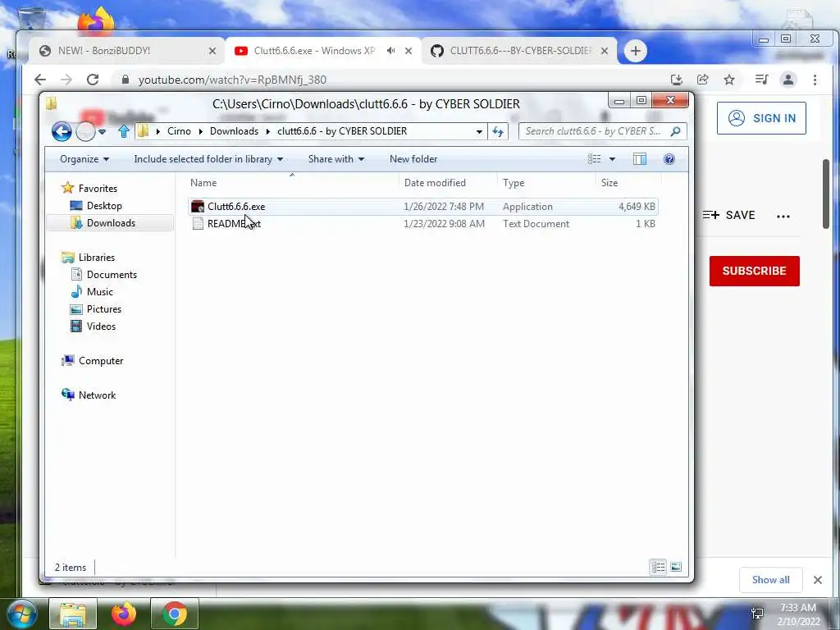This screenshot has width=840, height=630.
Task: Switch to BonziBUDDY browser tab
Action: pos(125,51)
